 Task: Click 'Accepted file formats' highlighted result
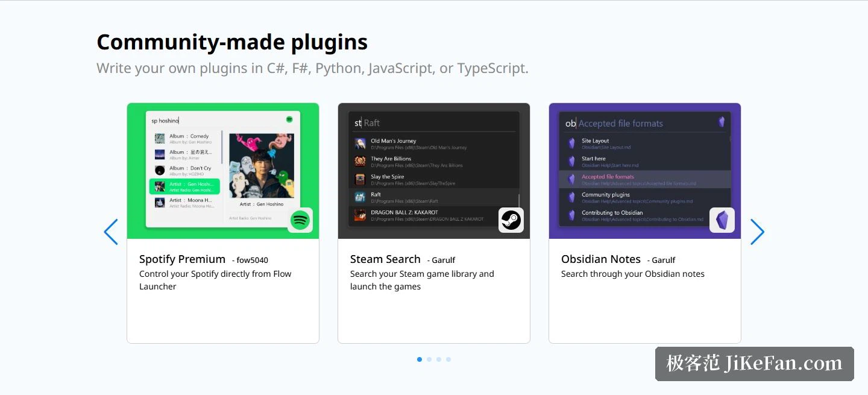point(645,179)
